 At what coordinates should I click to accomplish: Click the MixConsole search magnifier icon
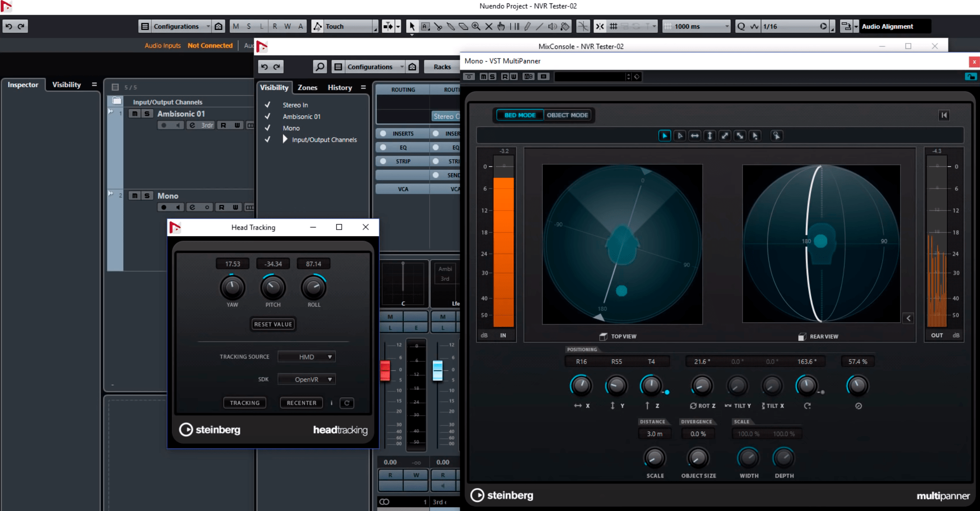(320, 67)
